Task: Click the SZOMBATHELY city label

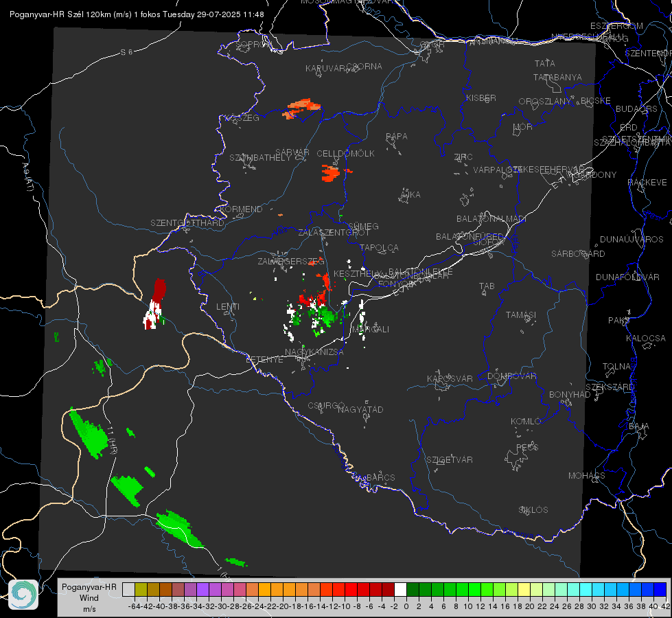Action: point(260,158)
